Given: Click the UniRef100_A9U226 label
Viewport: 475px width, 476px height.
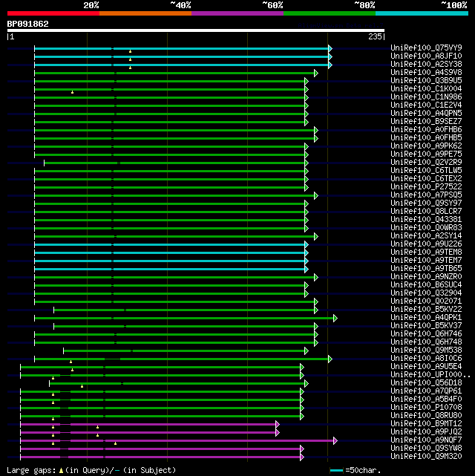Looking at the screenshot, I should (426, 244).
